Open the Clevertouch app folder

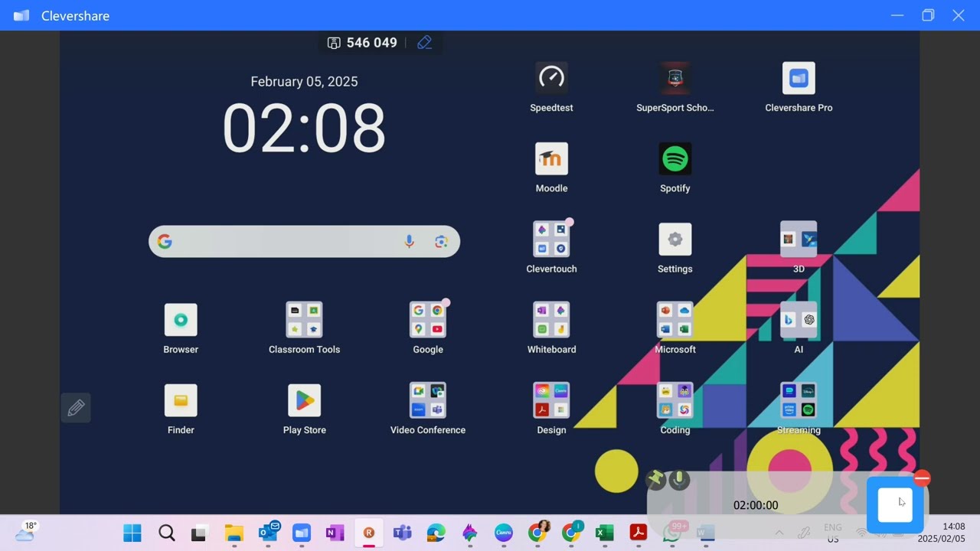pos(551,239)
